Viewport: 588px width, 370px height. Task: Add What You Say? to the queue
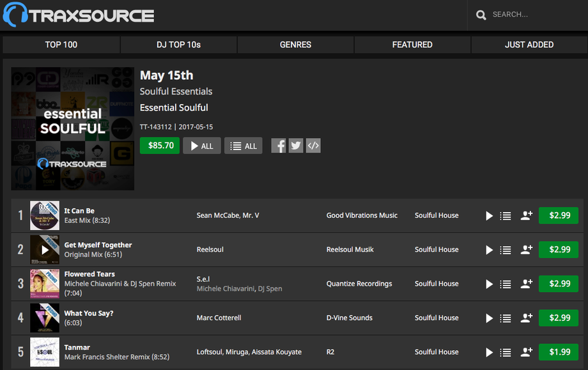(505, 318)
